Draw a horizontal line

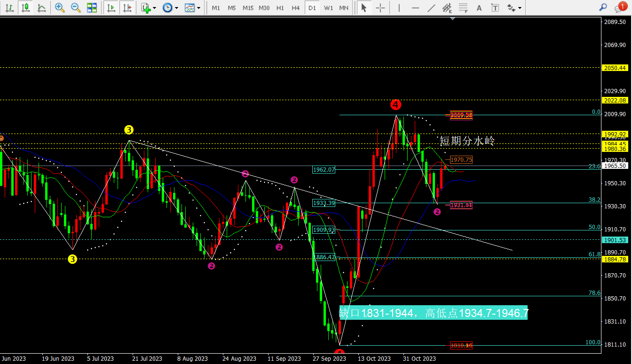pos(415,8)
